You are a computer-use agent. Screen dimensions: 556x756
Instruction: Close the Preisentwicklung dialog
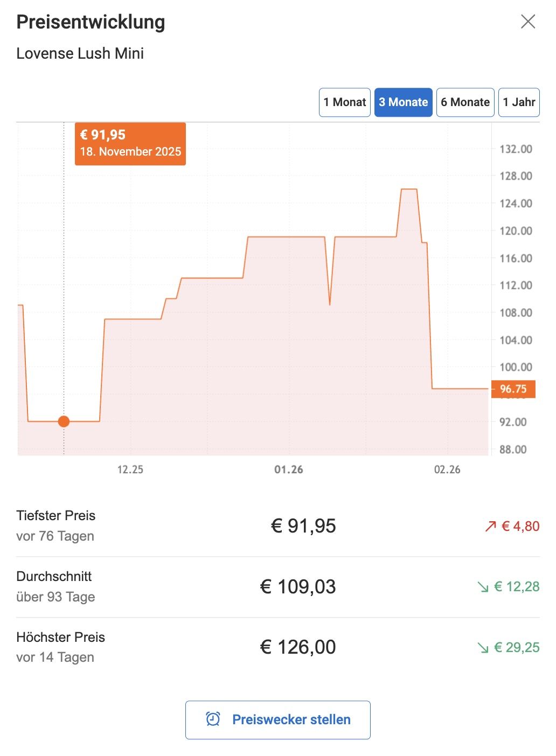click(x=528, y=22)
